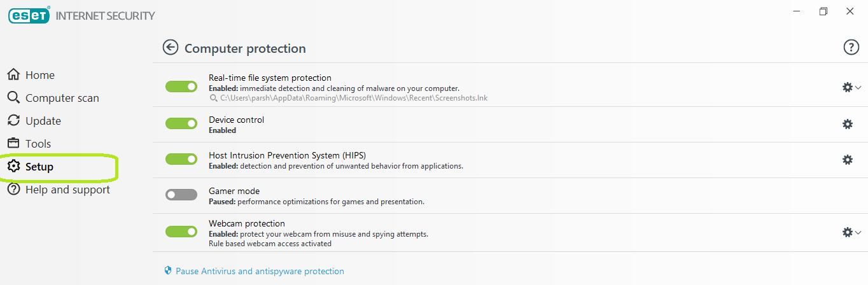Image resolution: width=868 pixels, height=285 pixels.
Task: Open the Real-time file system protection gear settings
Action: click(x=847, y=87)
